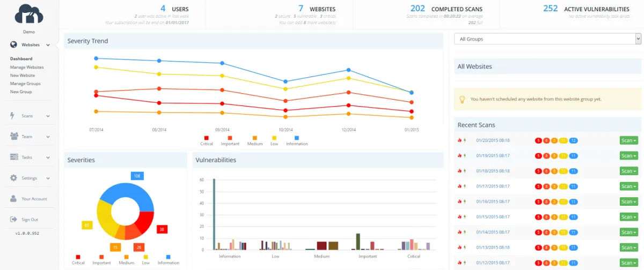Click the lightning bolt icon beside Scans
This screenshot has height=270, width=644.
pyautogui.click(x=13, y=116)
